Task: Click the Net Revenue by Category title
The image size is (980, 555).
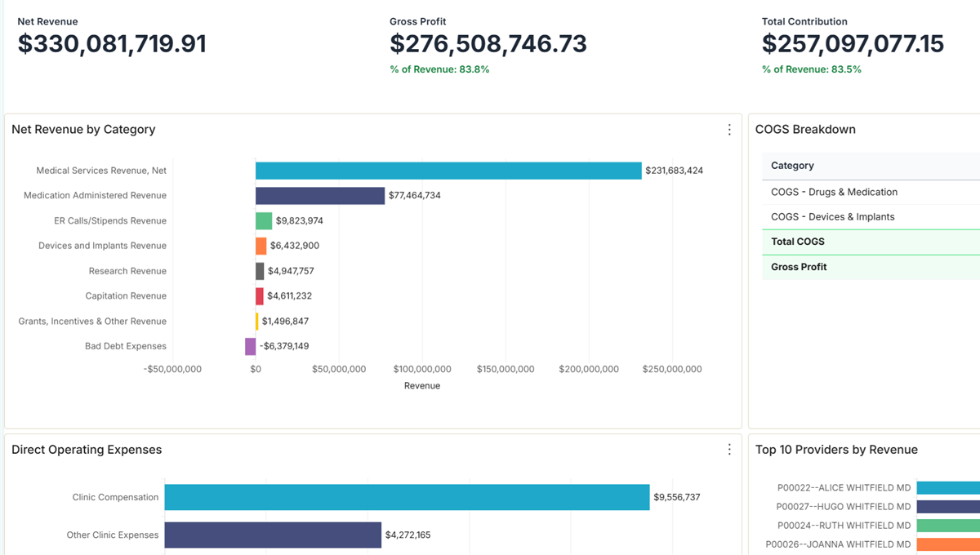Action: tap(83, 130)
